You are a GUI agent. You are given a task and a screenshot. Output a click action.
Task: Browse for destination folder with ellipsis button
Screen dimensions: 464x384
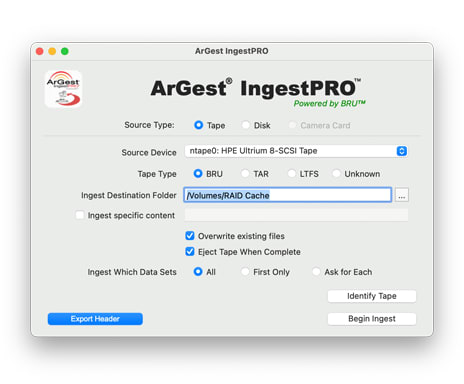point(402,195)
